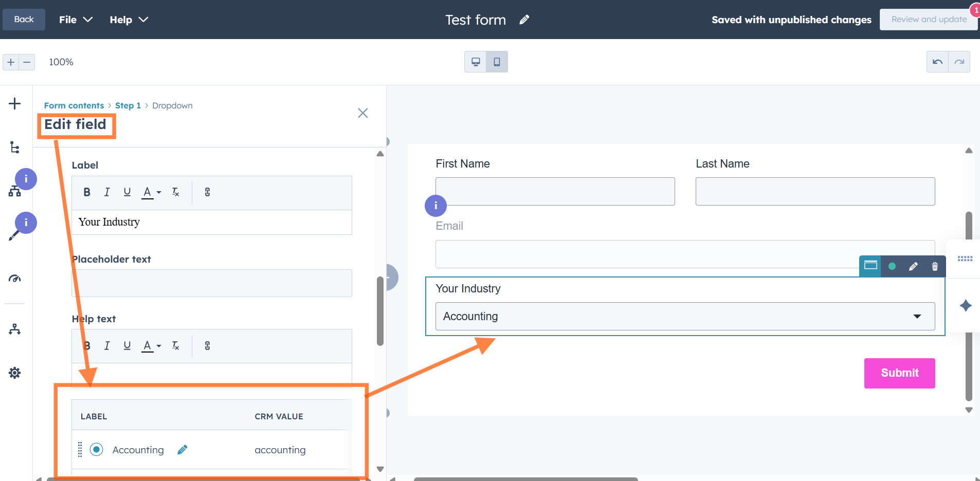Insert link in Label editor toolbar
The height and width of the screenshot is (481, 980).
coord(207,192)
